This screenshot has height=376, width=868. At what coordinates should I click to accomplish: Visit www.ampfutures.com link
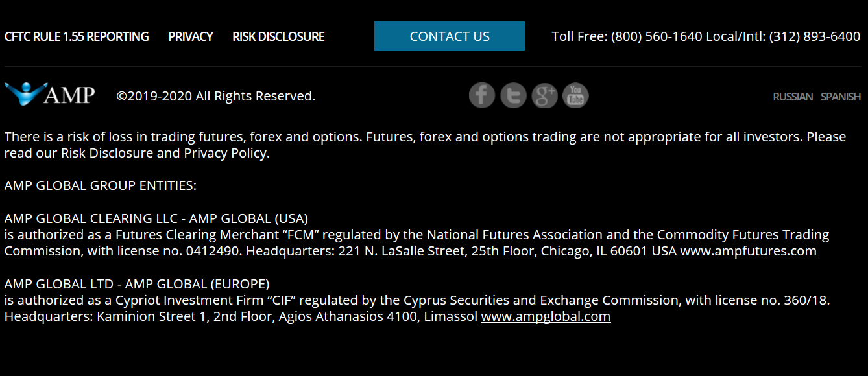[748, 251]
